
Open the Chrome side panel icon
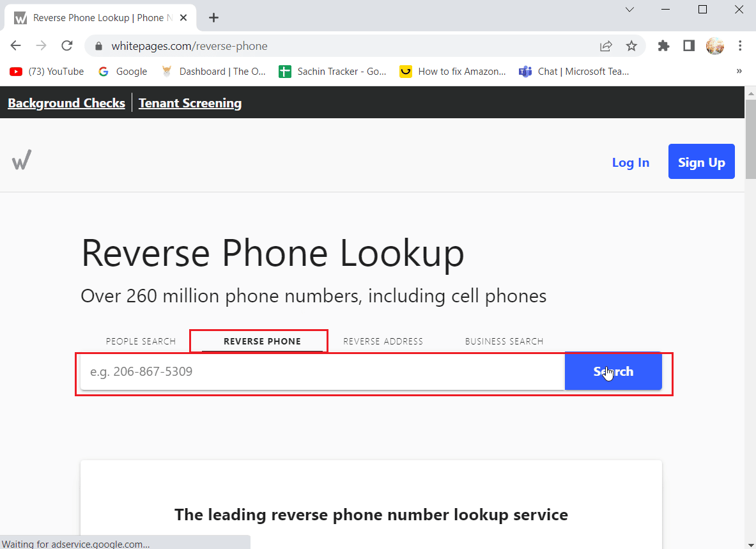click(x=689, y=46)
